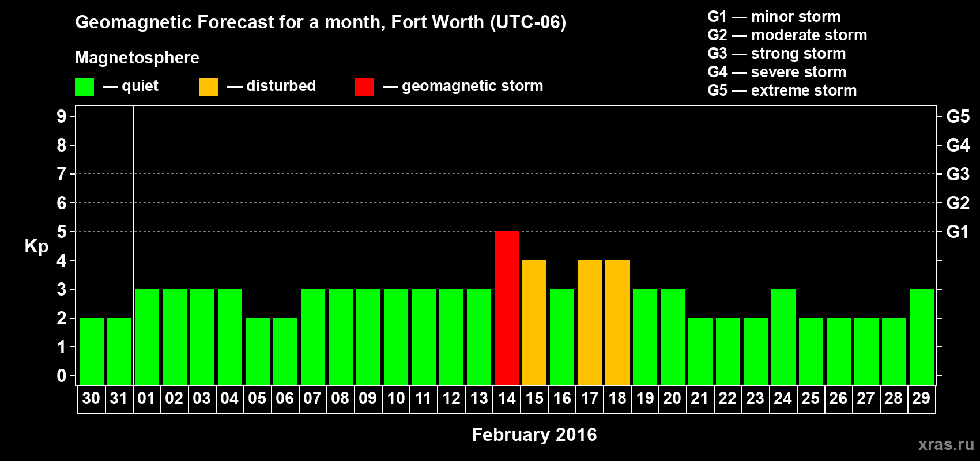This screenshot has height=461, width=980.
Task: Click the 'G5' right axis label
Action: click(958, 116)
